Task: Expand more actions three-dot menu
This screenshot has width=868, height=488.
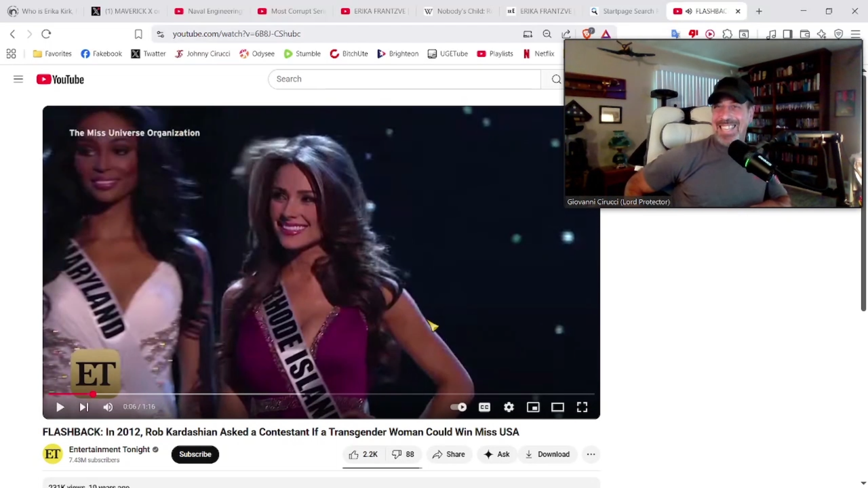Action: tap(591, 454)
